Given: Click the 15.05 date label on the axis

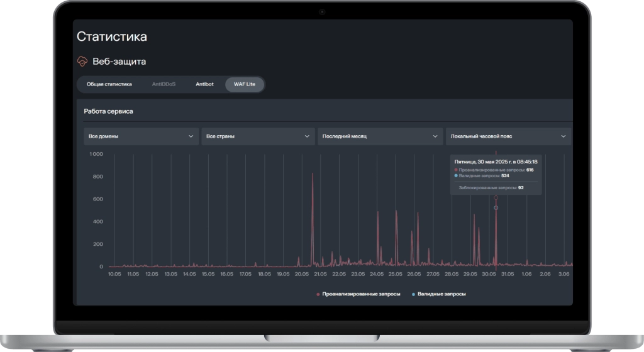Looking at the screenshot, I should click(208, 274).
